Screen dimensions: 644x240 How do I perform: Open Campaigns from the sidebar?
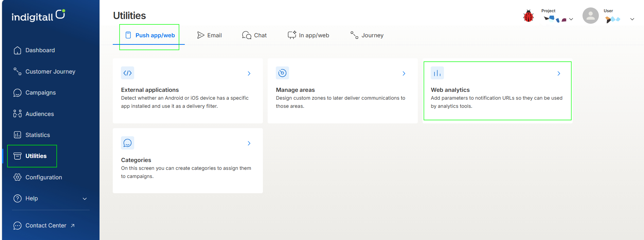pos(40,93)
